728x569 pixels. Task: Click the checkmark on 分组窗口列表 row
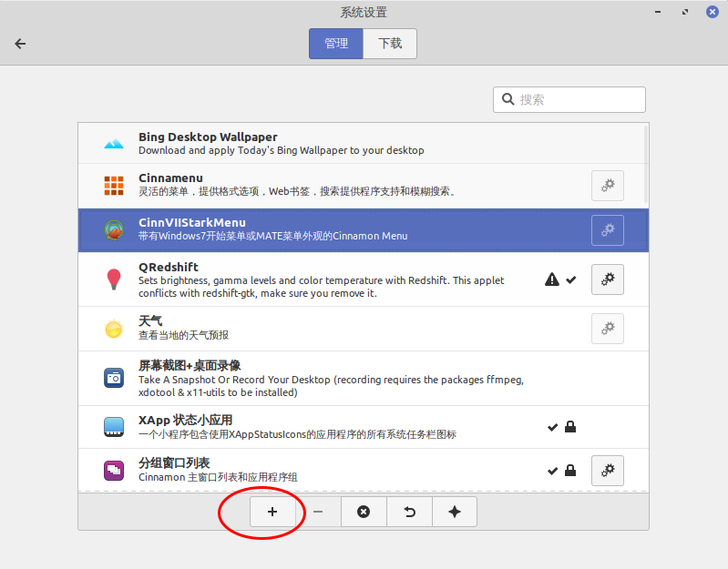[552, 472]
